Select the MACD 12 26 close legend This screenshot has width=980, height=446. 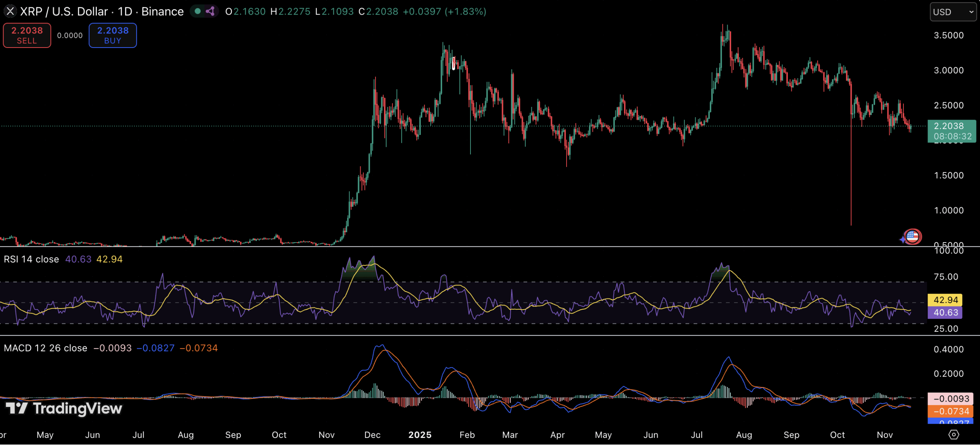[46, 348]
